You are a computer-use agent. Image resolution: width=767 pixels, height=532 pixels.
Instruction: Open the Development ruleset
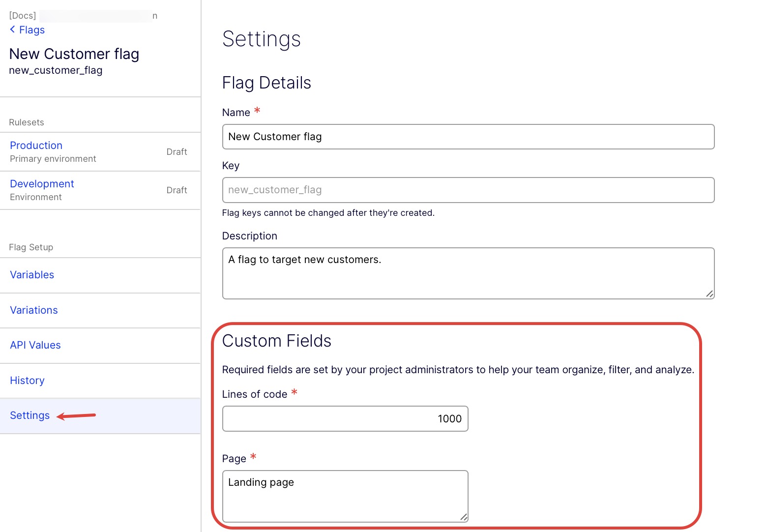tap(42, 184)
